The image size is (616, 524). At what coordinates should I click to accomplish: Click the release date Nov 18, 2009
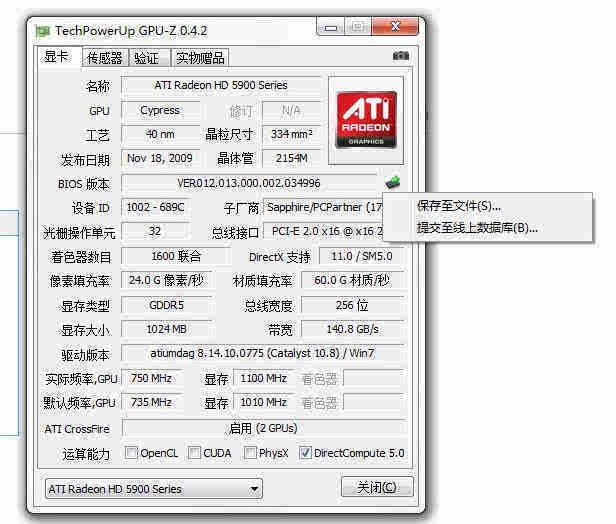pos(160,158)
